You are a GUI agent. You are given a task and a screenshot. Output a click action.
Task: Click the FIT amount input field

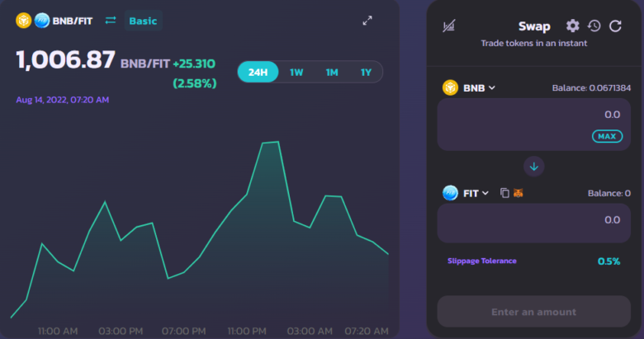point(534,224)
